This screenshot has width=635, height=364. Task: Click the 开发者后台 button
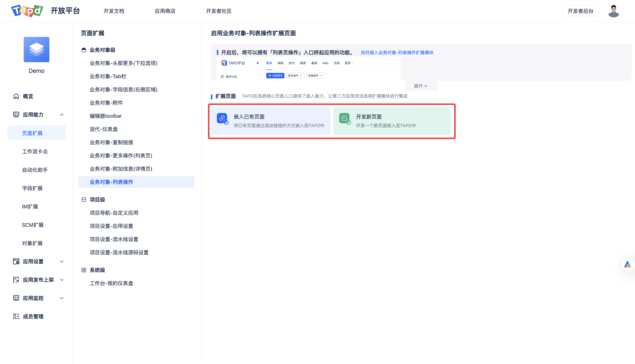580,11
